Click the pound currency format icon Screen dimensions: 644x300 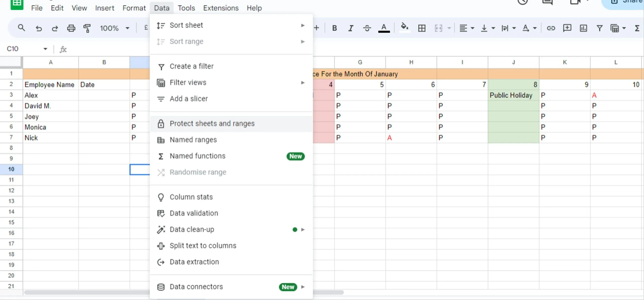146,28
